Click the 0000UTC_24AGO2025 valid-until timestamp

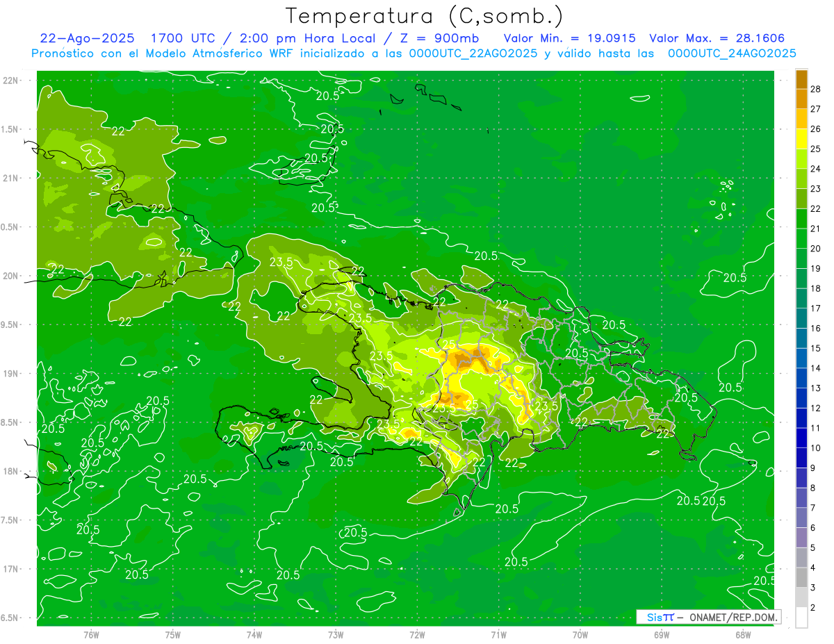coord(732,53)
